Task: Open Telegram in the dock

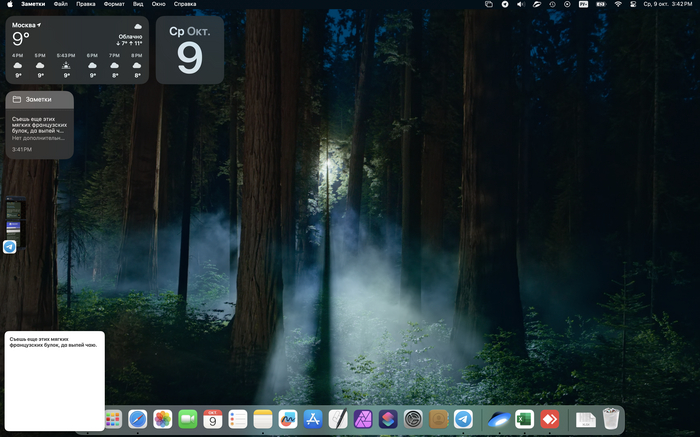Action: [463, 420]
